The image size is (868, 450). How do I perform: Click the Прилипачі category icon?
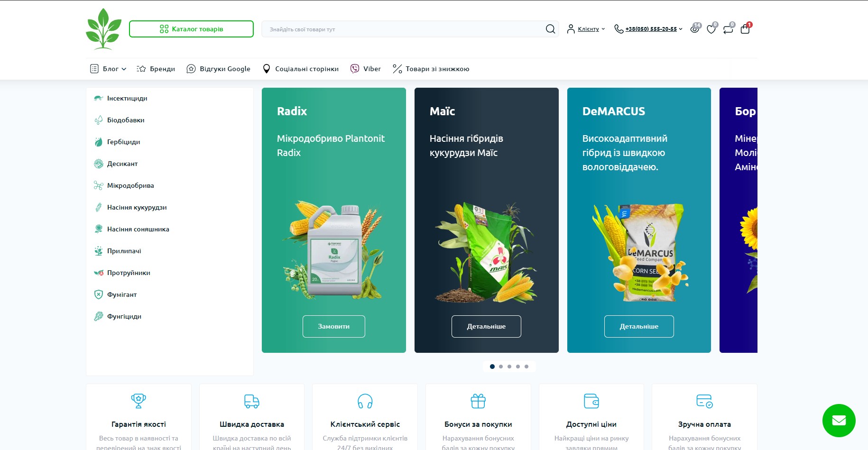(99, 251)
